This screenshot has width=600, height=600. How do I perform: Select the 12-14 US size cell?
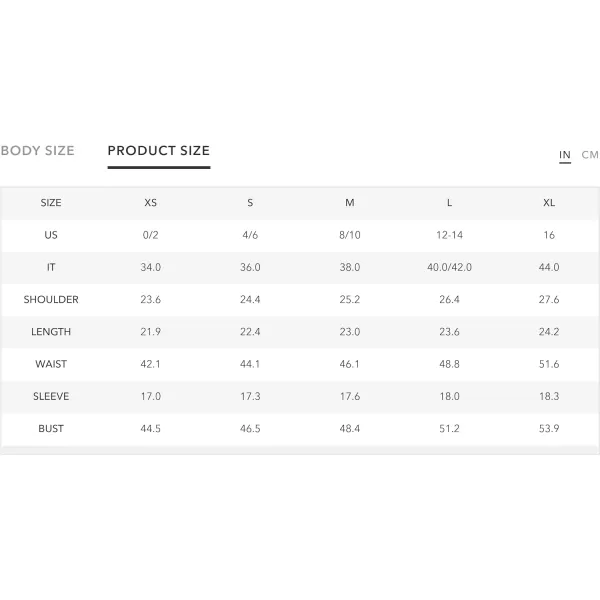(450, 235)
